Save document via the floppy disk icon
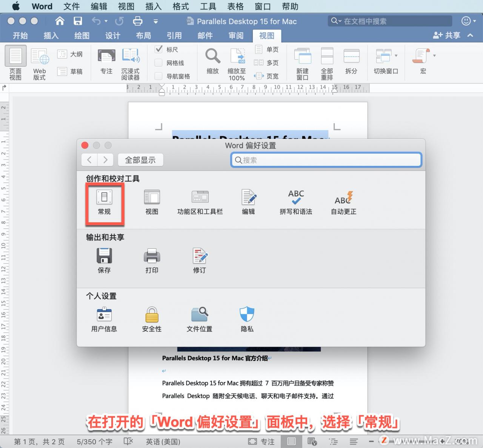The image size is (483, 448). [78, 21]
